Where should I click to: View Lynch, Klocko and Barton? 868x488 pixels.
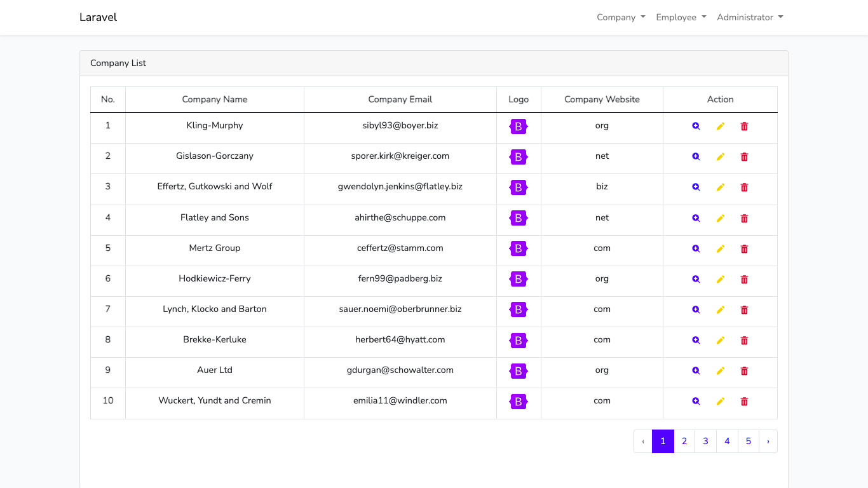point(696,310)
